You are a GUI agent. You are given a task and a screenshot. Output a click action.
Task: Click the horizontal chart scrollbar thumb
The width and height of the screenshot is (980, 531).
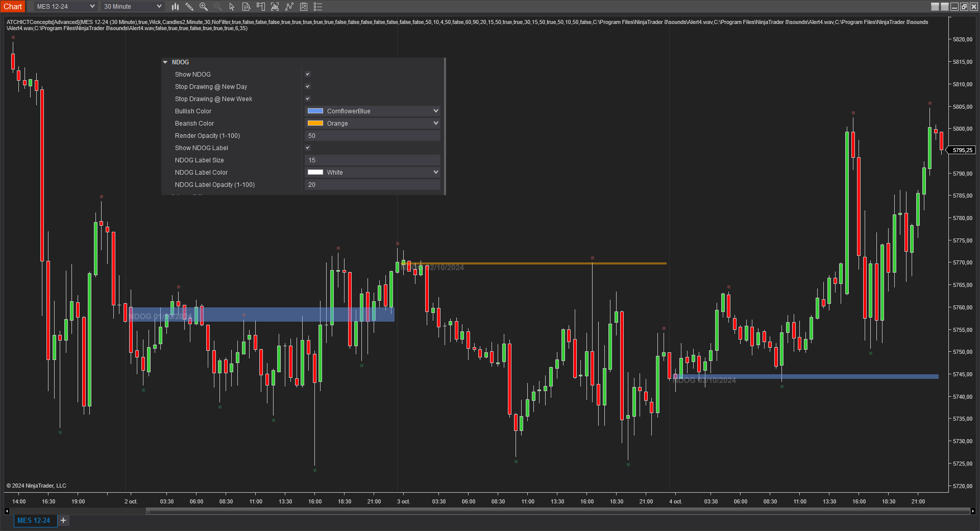pyautogui.click(x=557, y=511)
